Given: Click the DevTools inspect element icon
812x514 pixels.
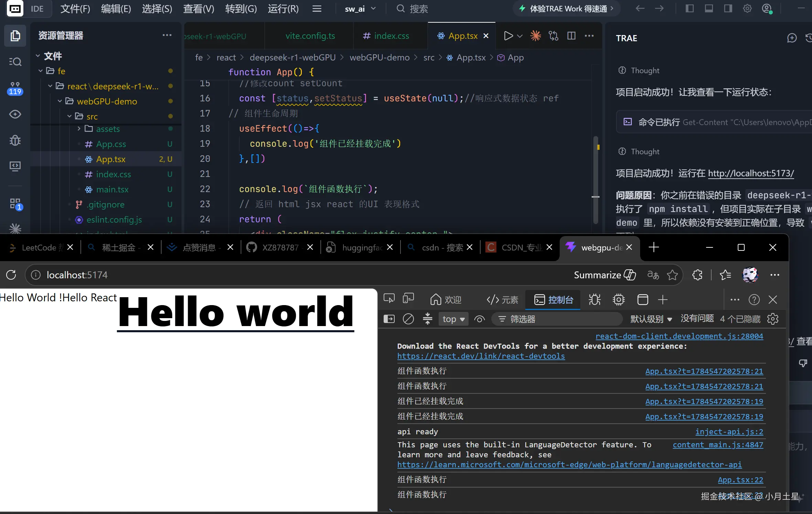Looking at the screenshot, I should coord(389,299).
